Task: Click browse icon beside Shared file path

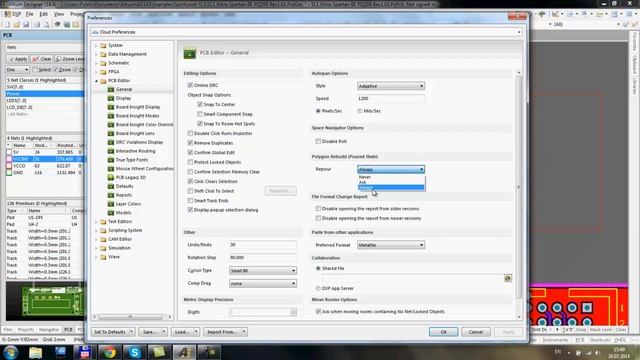Action: point(508,278)
